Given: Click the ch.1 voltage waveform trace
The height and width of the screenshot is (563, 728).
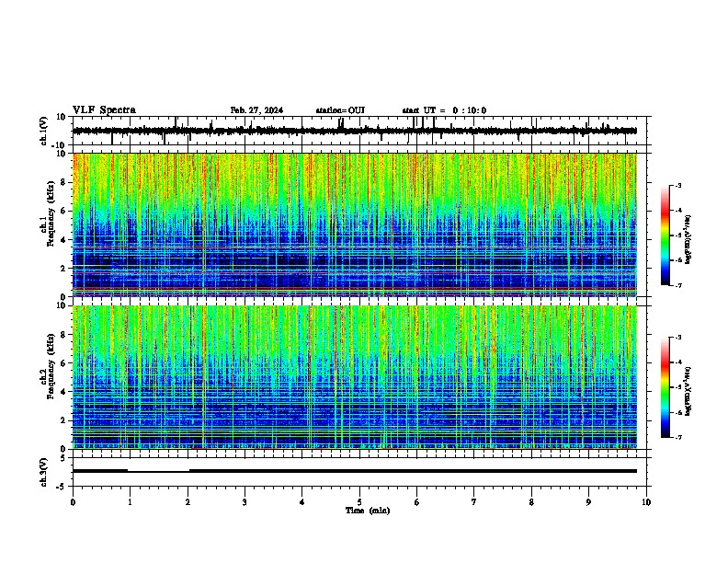Looking at the screenshot, I should (x=354, y=131).
